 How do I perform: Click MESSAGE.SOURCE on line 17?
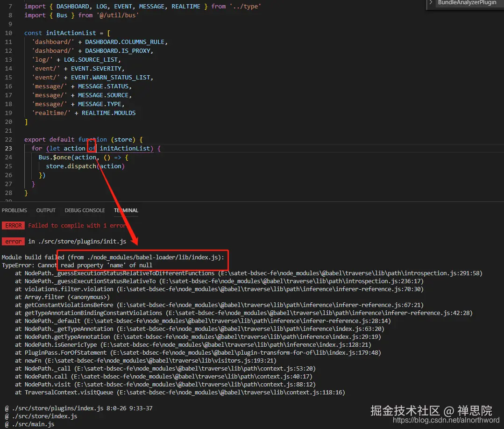pyautogui.click(x=103, y=95)
